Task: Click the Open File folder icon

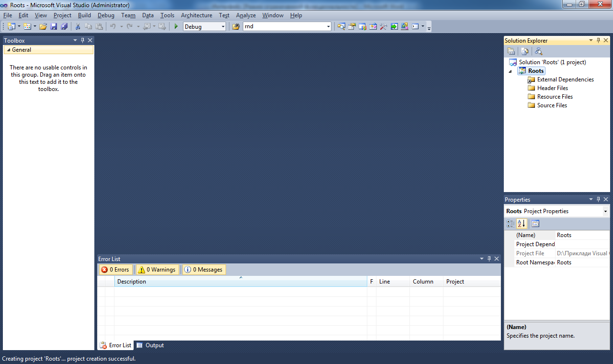Action: point(43,26)
